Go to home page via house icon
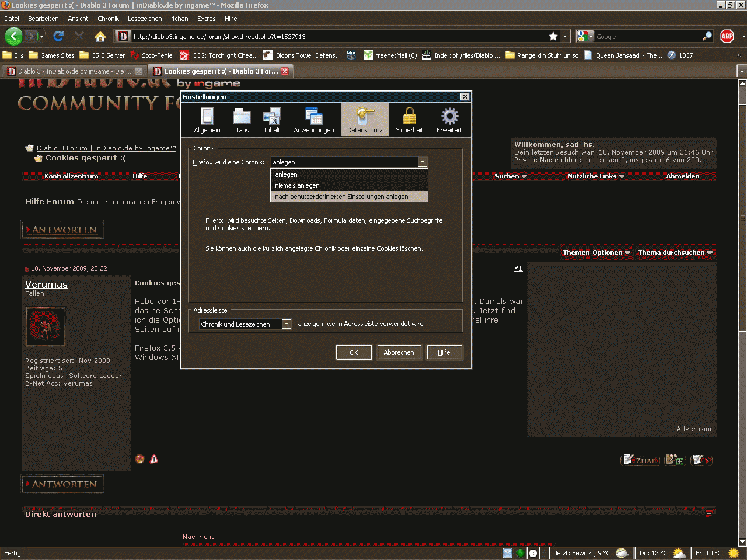Viewport: 747px width, 560px height. 100,37
